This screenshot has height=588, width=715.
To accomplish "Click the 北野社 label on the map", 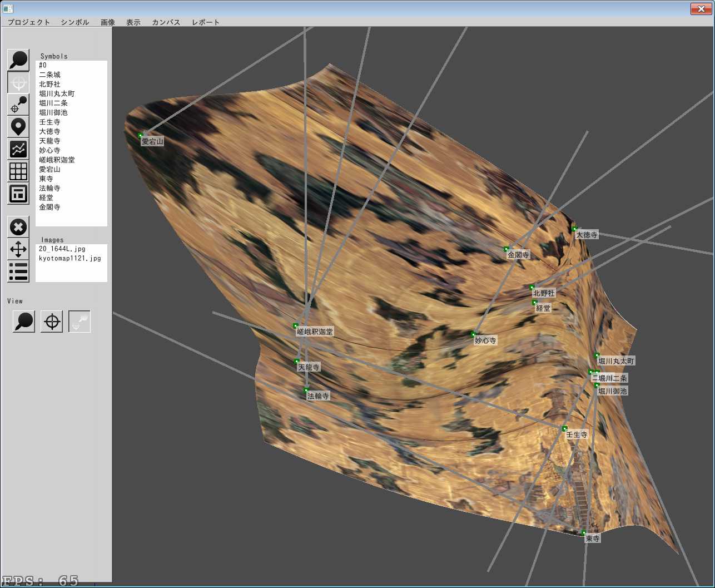I will point(544,293).
